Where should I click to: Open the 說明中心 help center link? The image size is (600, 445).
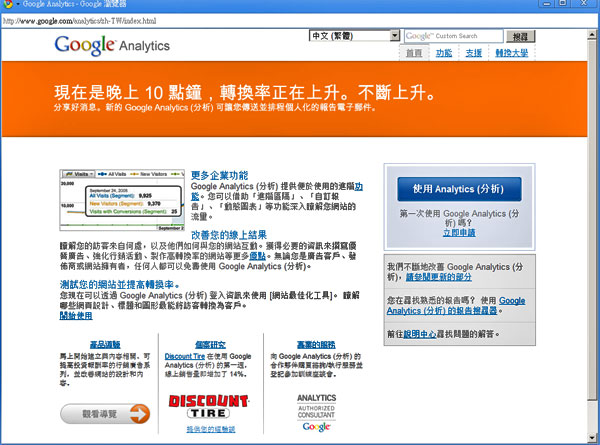coord(420,334)
